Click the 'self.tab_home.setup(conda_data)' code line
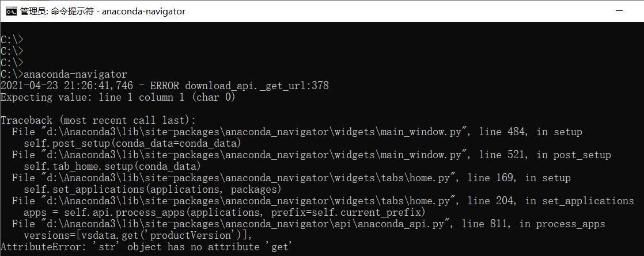644x256 pixels. pos(112,166)
